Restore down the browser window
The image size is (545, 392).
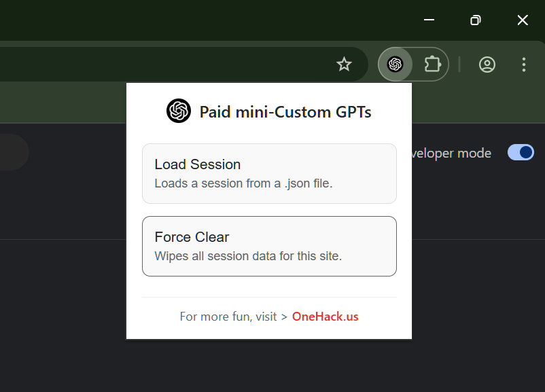coord(476,20)
